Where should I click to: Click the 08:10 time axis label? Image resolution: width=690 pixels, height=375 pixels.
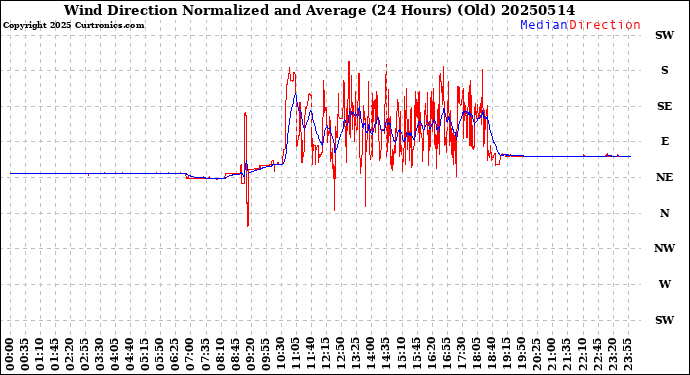point(220,354)
